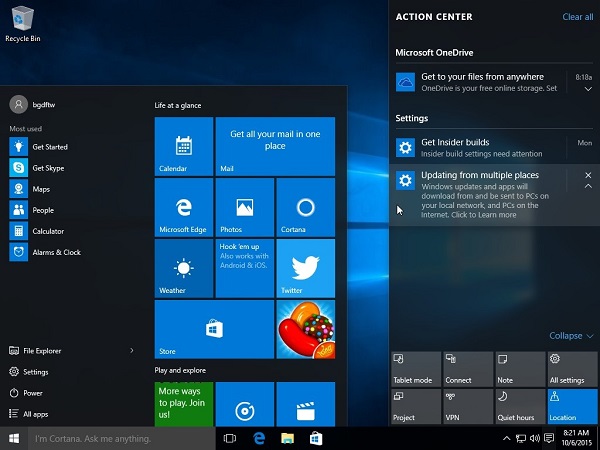Launch the Microsoft Edge tile
Screen dimensions: 600x450
(x=184, y=207)
